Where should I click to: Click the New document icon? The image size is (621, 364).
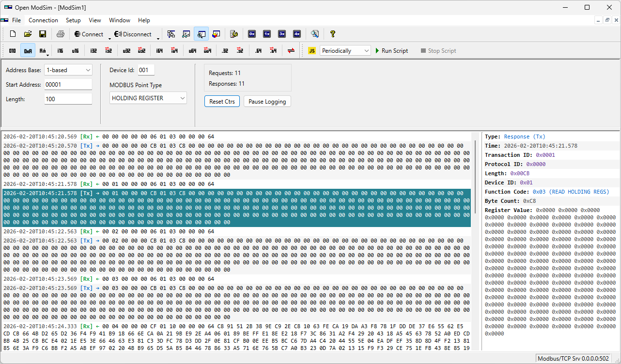coord(13,34)
